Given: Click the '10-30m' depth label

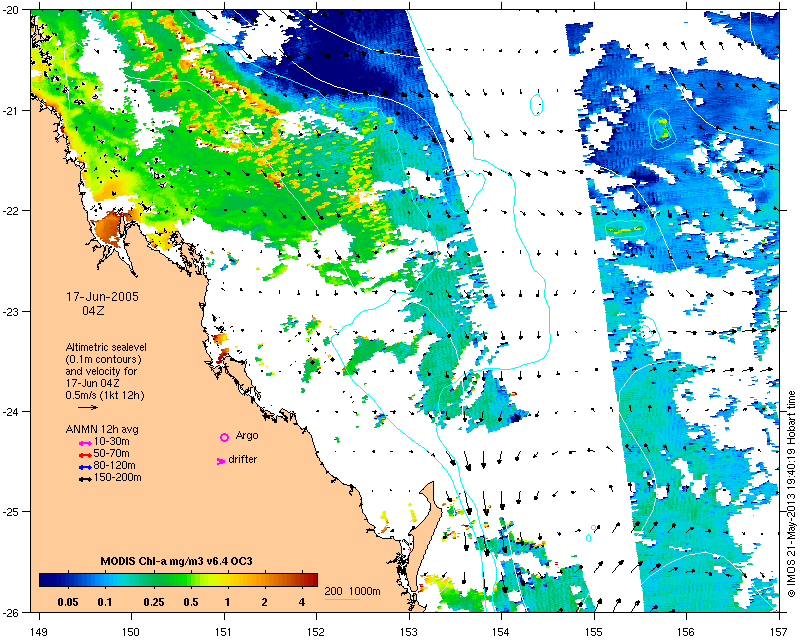Looking at the screenshot, I should 111,441.
